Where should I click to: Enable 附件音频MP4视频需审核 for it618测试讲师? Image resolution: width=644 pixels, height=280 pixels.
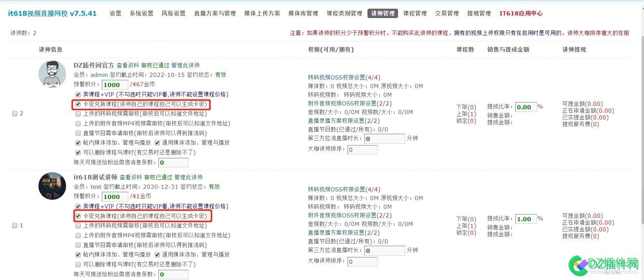78,235
